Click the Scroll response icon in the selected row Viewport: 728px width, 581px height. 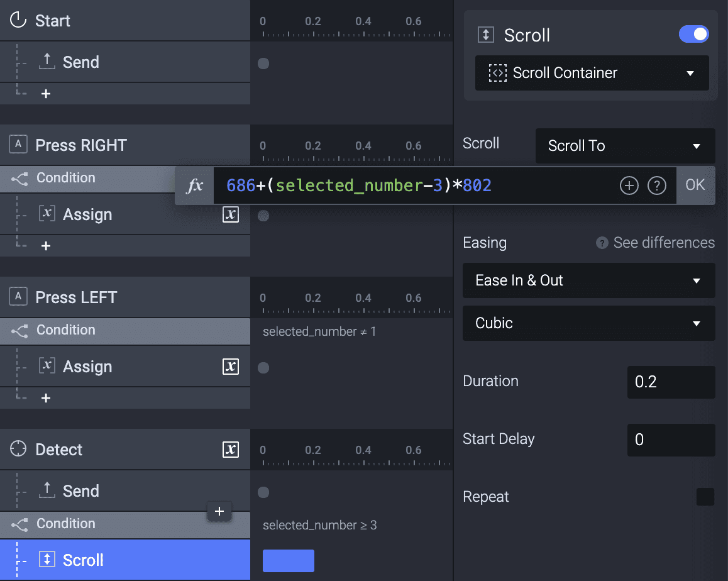[x=47, y=559]
